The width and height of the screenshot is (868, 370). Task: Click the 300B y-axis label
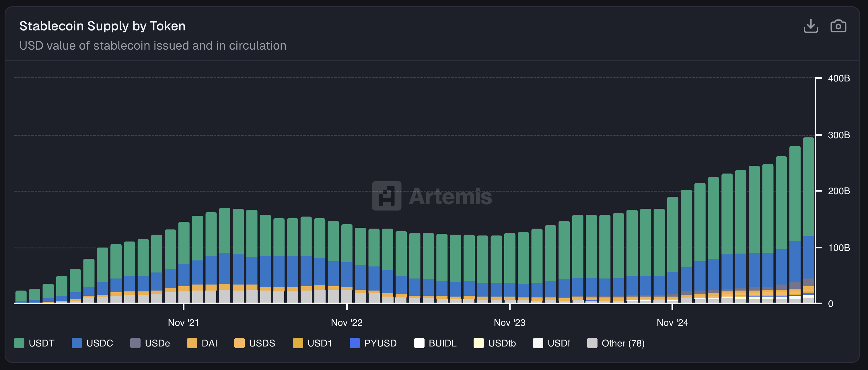tap(838, 135)
